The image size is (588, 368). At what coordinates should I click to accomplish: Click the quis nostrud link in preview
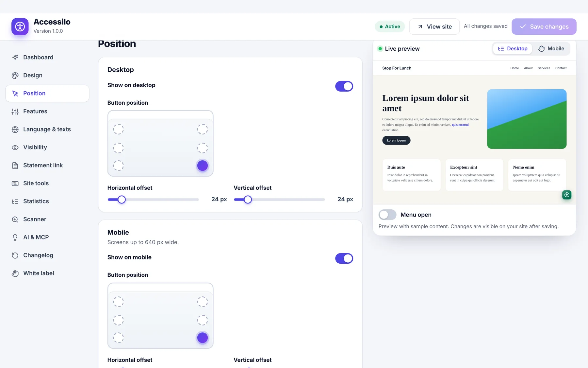pyautogui.click(x=460, y=125)
